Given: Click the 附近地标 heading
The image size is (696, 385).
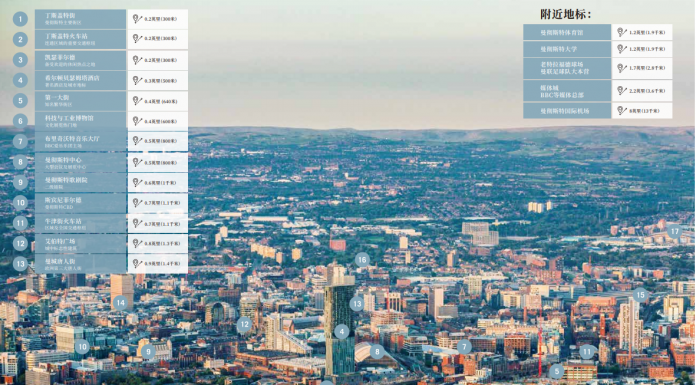Looking at the screenshot, I should pos(566,14).
